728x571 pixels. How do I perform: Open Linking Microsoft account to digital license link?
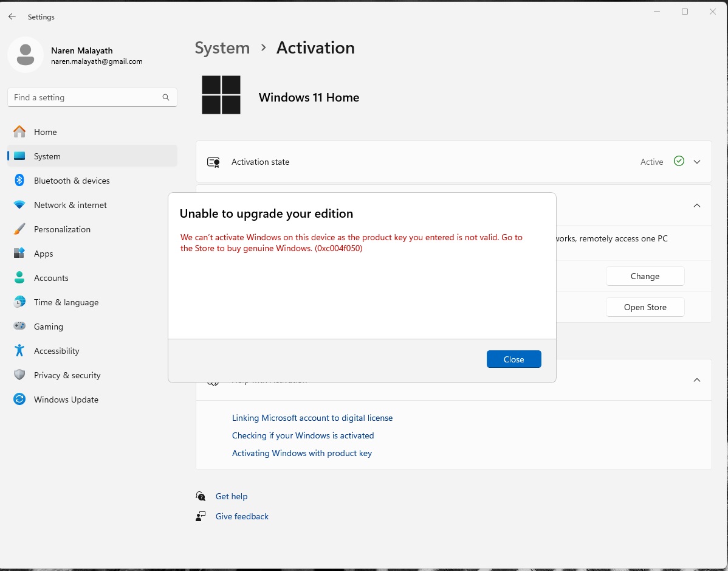coord(312,418)
